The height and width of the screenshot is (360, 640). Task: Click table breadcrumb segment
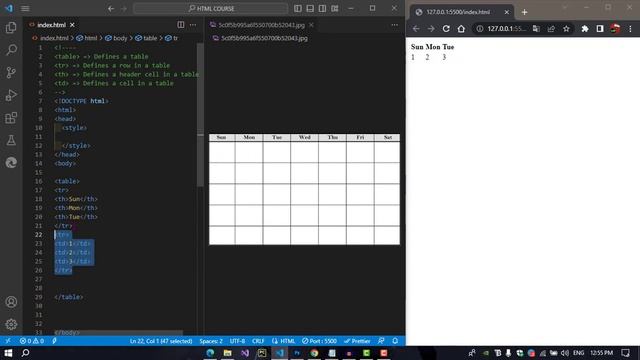click(x=150, y=38)
